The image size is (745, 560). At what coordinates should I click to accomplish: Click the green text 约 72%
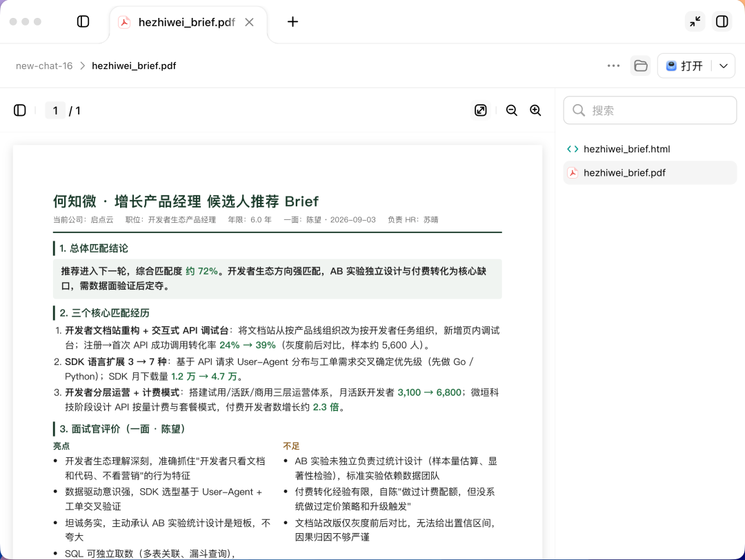coord(202,271)
